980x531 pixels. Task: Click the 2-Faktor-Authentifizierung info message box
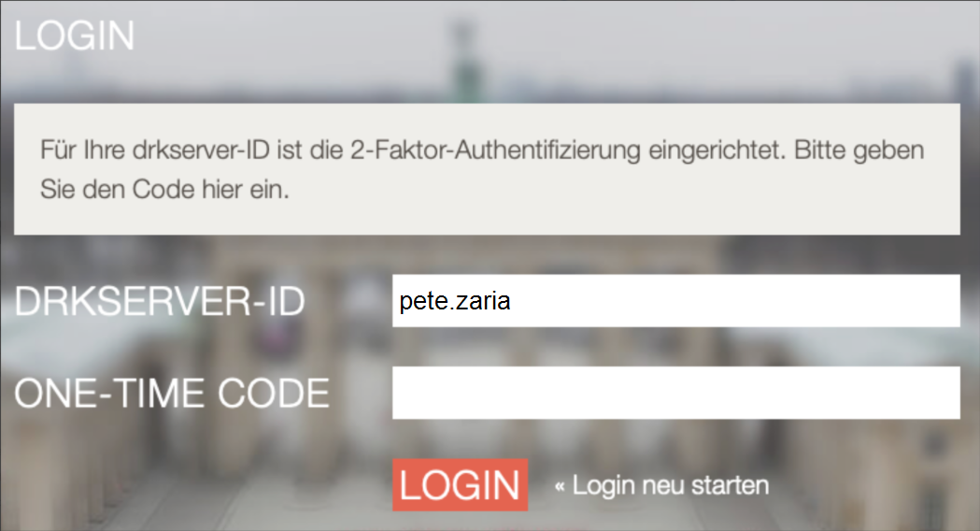click(487, 169)
